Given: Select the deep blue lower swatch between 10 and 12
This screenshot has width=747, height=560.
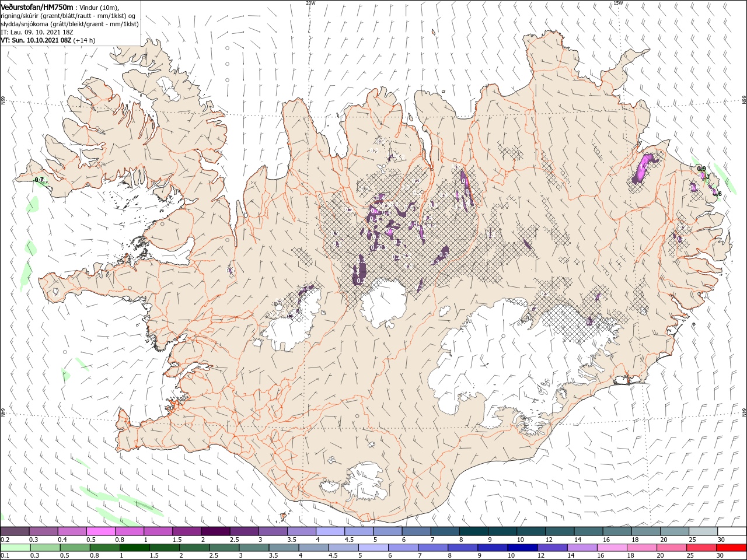Looking at the screenshot, I should click(522, 548).
